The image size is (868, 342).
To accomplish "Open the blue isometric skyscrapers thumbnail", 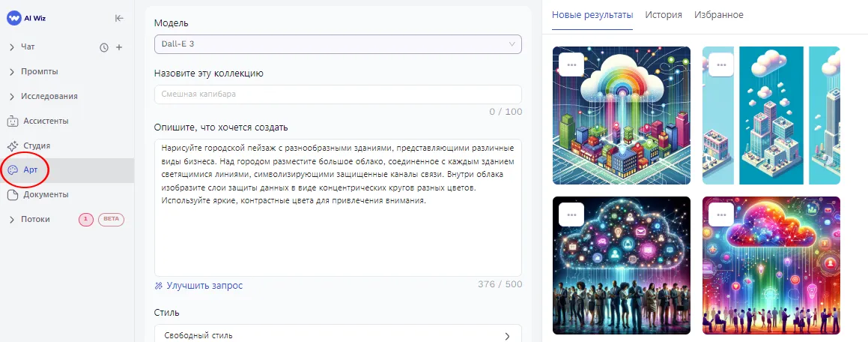I will pyautogui.click(x=771, y=115).
